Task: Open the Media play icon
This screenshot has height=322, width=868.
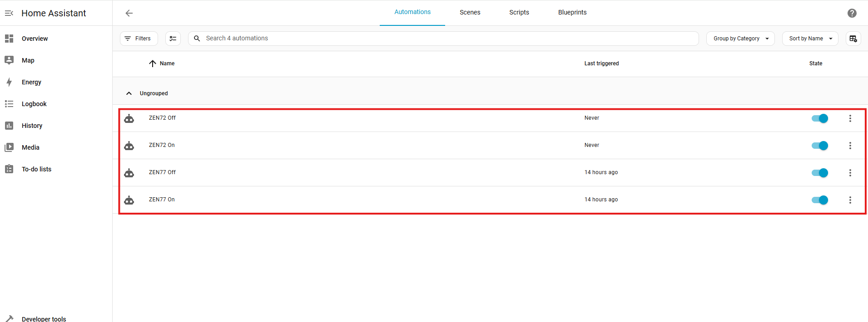Action: [x=9, y=147]
